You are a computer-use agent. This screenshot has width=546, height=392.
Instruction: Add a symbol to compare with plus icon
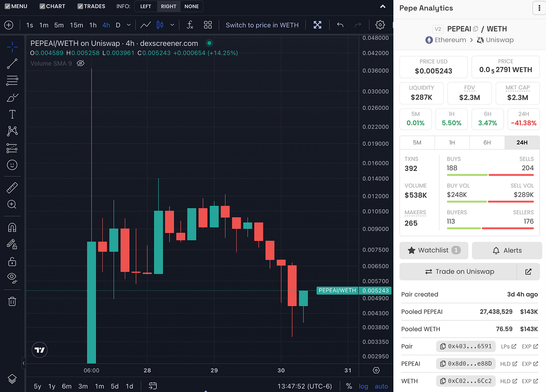[9, 25]
